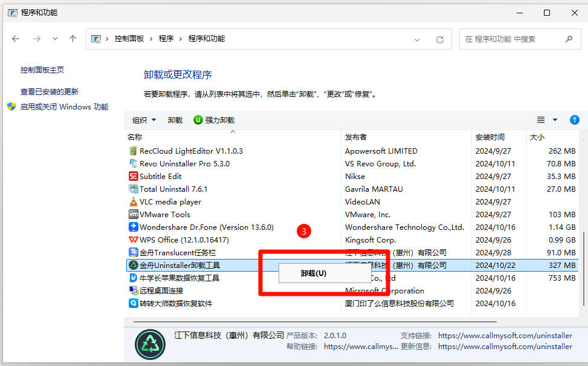Image resolution: width=588 pixels, height=366 pixels.
Task: Click the green 强力卸载 toolbar button
Action: 214,120
